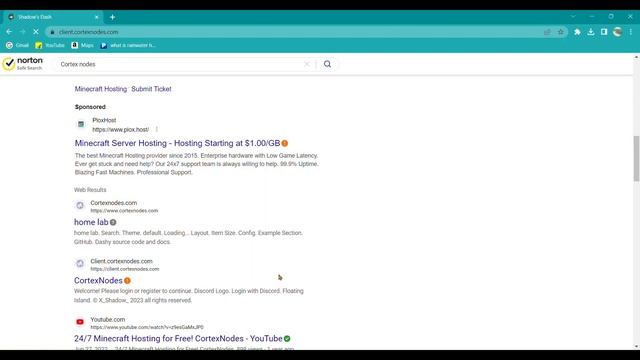This screenshot has width=640, height=360.
Task: Open the Downloads icon
Action: point(591,32)
